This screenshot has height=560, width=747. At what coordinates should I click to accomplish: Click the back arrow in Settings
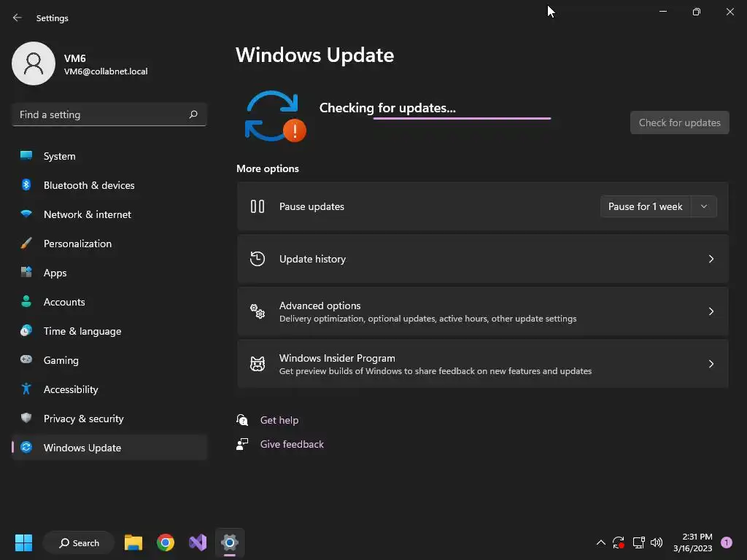(x=18, y=17)
